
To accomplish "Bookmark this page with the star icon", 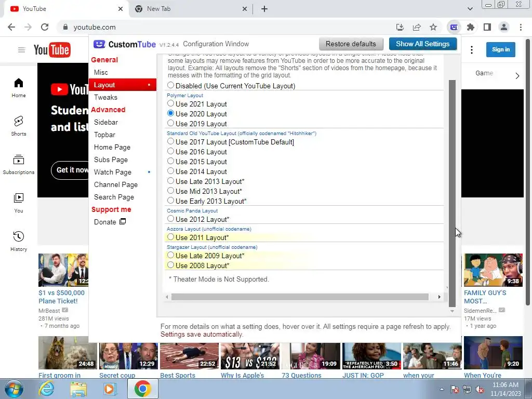I will tap(433, 27).
